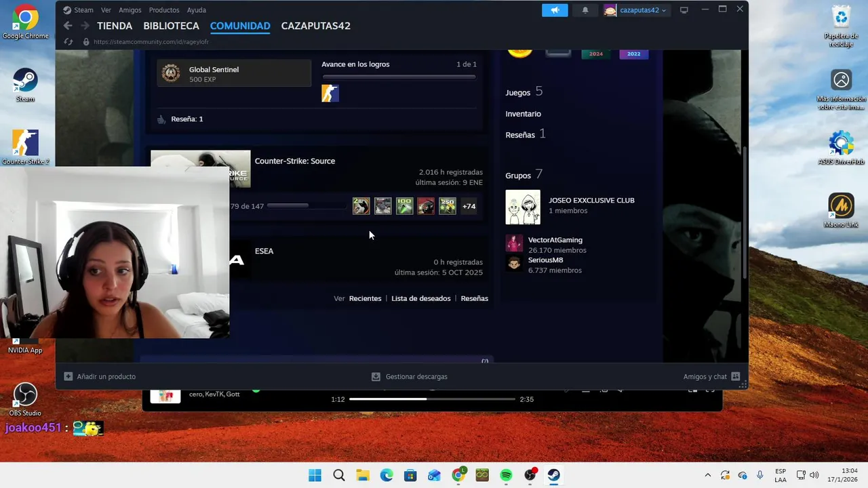Click the Steam forward navigation arrow
Viewport: 868px width, 488px height.
85,26
